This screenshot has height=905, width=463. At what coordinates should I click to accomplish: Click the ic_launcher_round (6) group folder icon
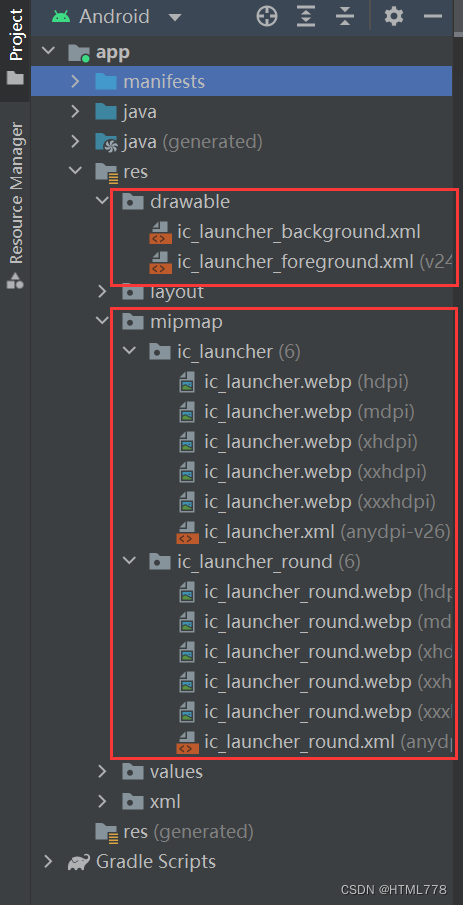[x=159, y=562]
